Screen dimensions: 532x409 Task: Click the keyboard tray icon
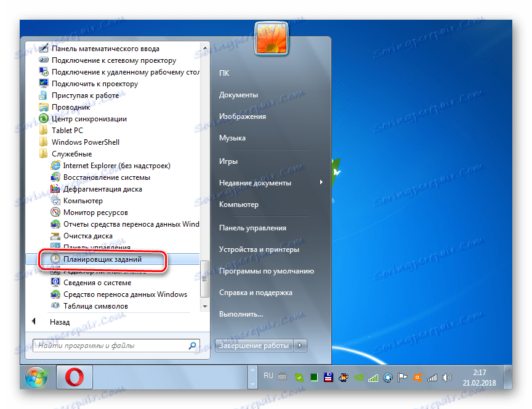tap(282, 376)
